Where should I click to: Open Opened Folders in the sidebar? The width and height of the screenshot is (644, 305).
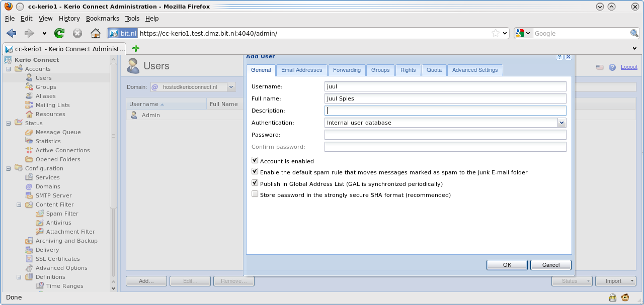click(58, 159)
